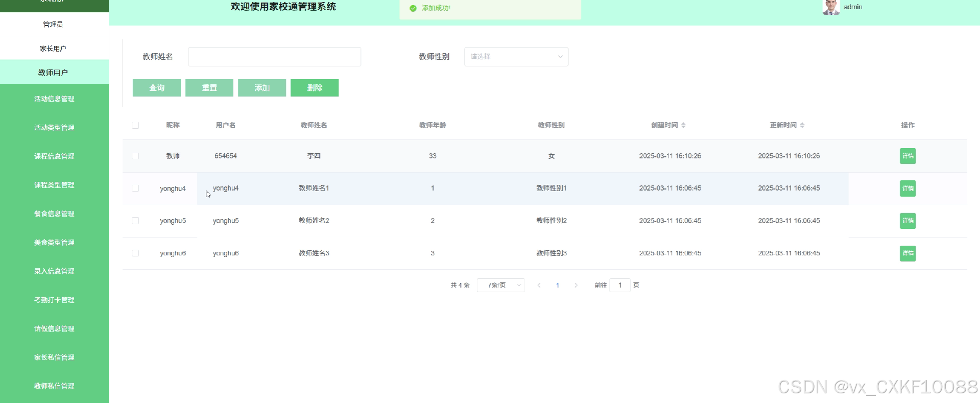Focus the 教师姓名 search input
This screenshot has width=980, height=403.
pos(274,57)
